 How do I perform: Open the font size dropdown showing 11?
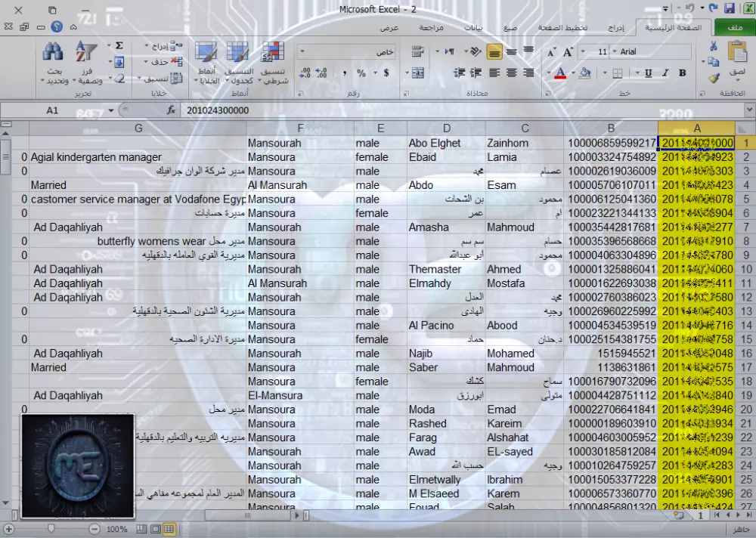[x=602, y=51]
